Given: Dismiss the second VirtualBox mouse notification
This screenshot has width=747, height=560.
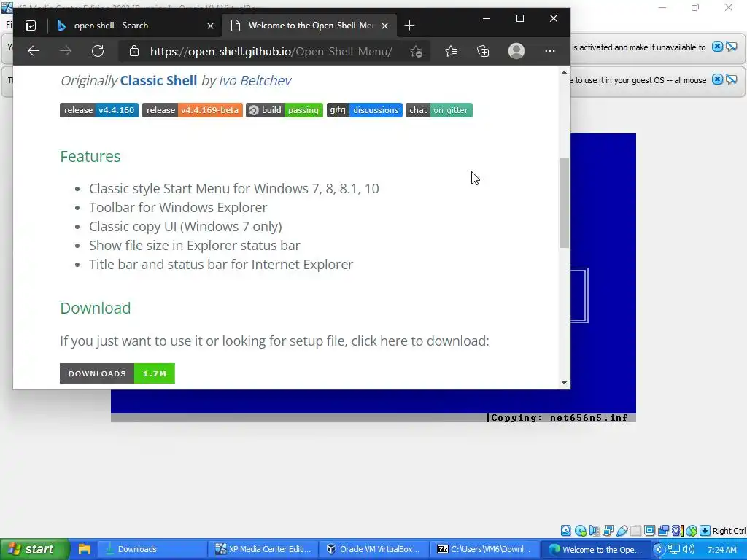Looking at the screenshot, I should [717, 79].
